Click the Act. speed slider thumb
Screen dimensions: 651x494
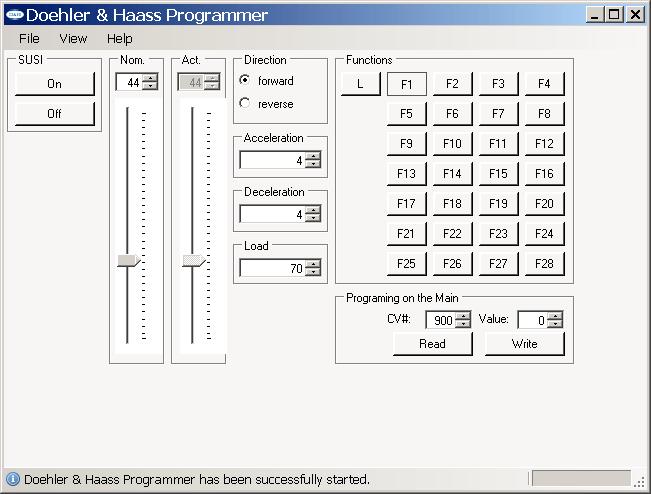pos(194,261)
